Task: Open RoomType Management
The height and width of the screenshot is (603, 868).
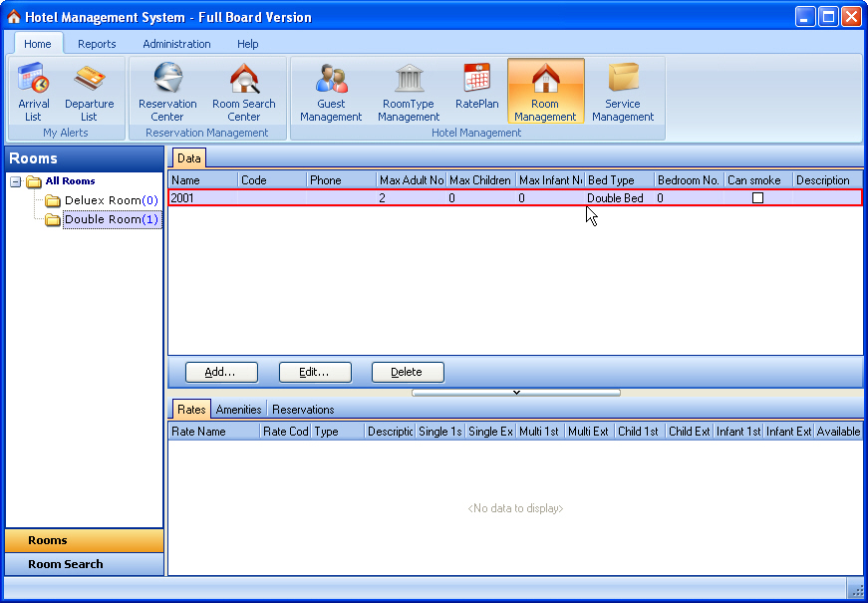Action: tap(409, 90)
